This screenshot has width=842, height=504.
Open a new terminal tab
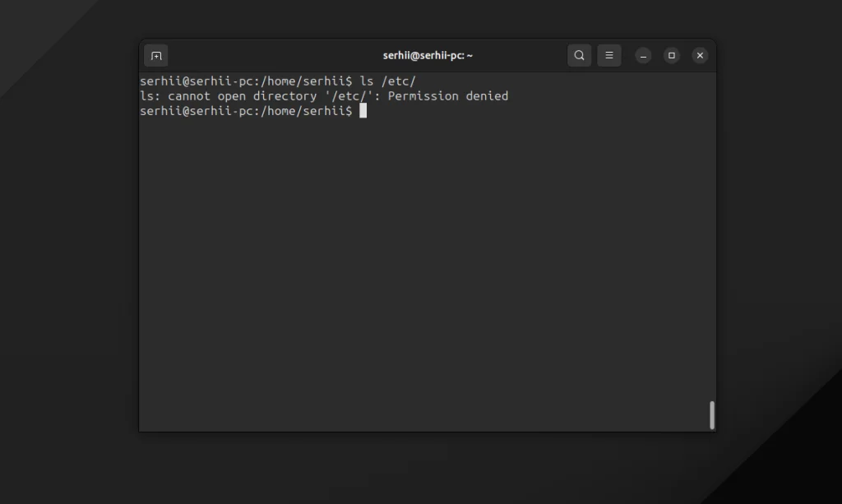(x=155, y=56)
